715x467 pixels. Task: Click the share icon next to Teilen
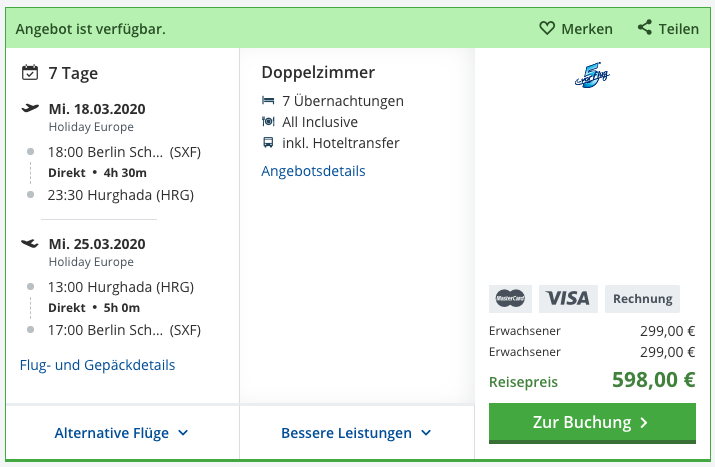click(x=645, y=27)
